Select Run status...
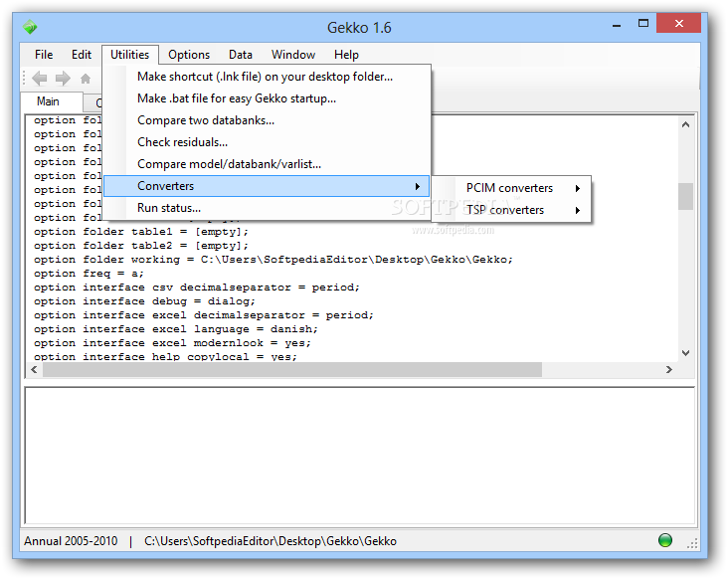 click(267, 208)
